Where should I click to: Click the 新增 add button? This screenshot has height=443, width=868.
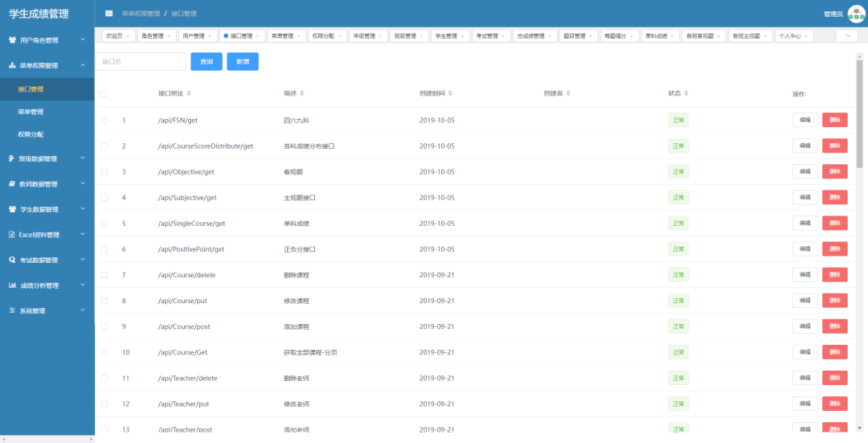pos(243,61)
